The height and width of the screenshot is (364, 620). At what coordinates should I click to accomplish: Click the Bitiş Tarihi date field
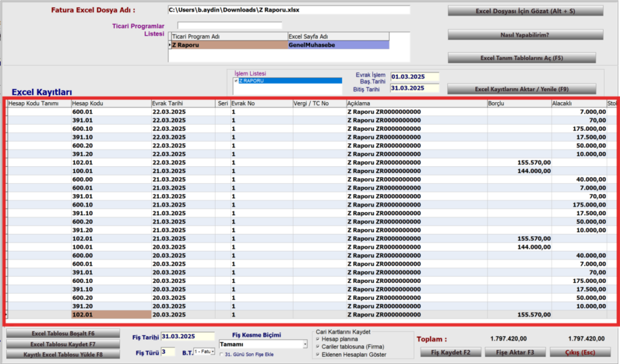coord(415,88)
